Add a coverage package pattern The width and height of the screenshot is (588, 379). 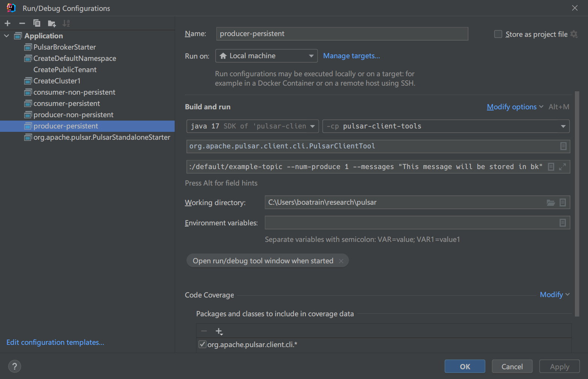[x=219, y=331]
